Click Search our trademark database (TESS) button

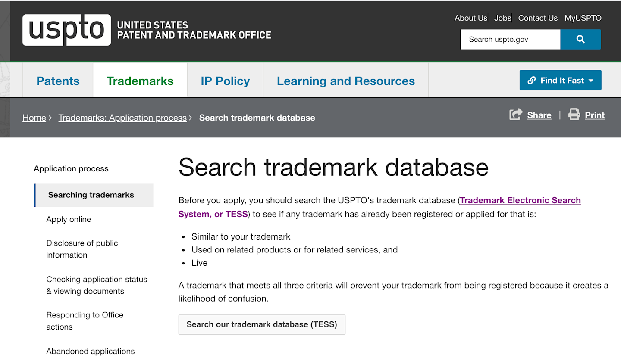[x=262, y=324]
